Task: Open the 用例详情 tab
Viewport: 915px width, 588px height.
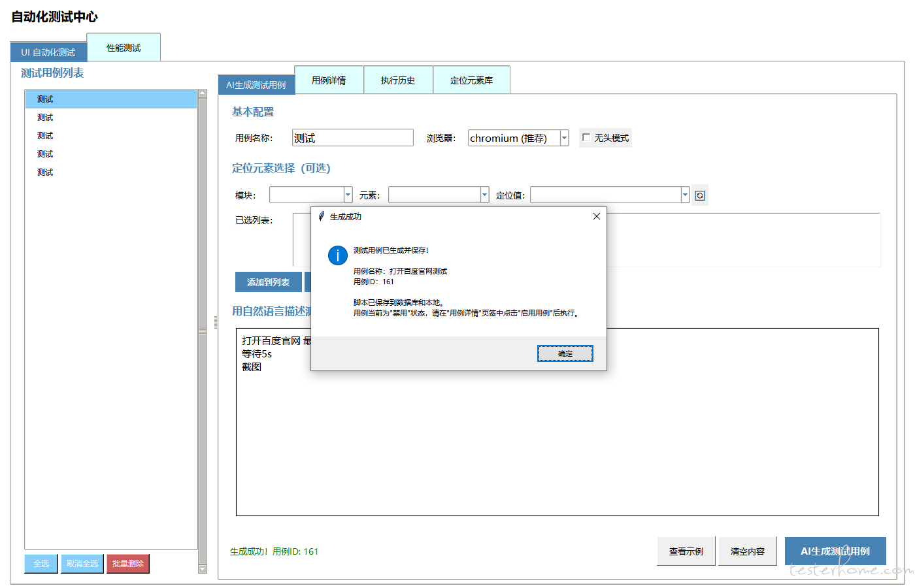Action: tap(329, 80)
